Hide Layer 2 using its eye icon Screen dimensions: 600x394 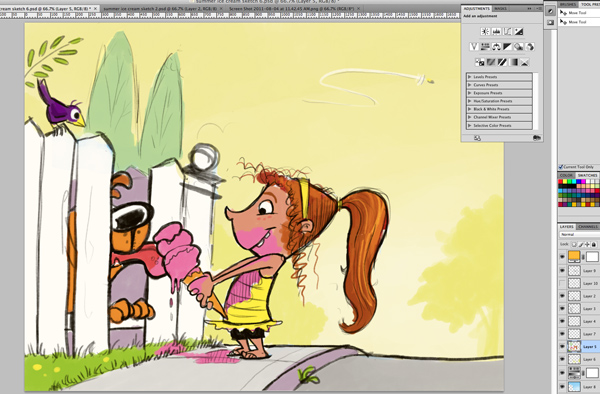coord(562,296)
